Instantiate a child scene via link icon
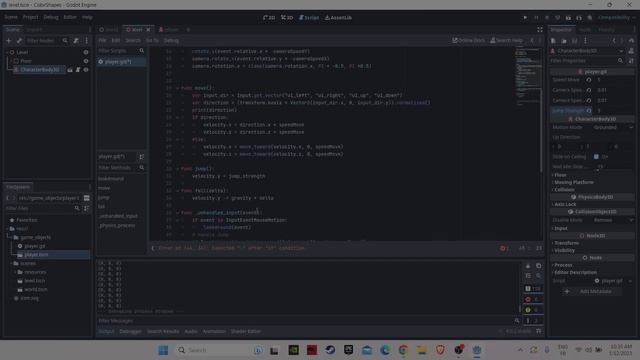 point(19,41)
